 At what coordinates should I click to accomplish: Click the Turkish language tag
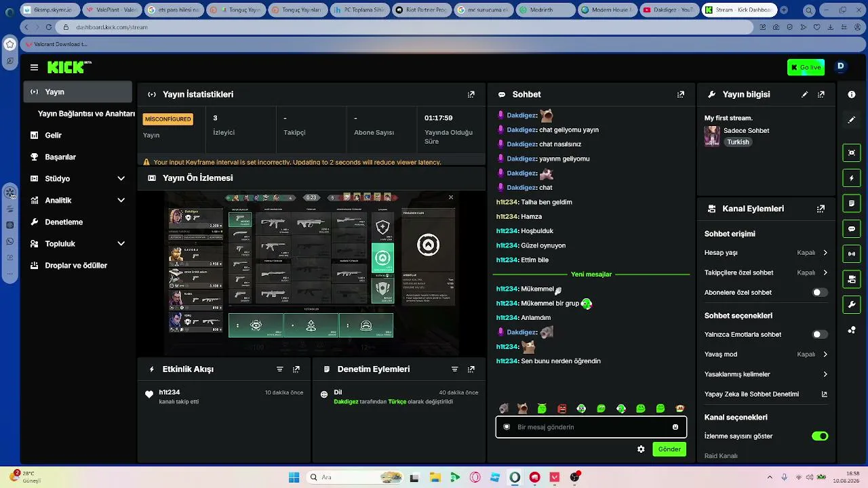(738, 142)
